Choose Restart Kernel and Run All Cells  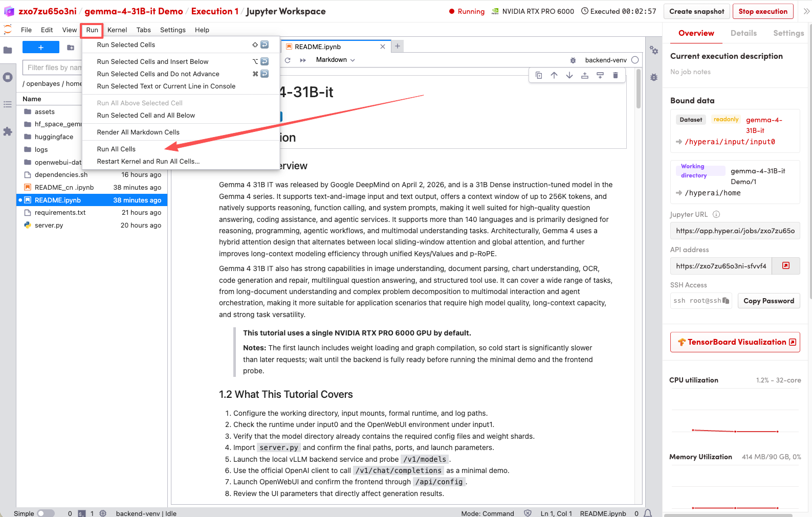point(148,162)
